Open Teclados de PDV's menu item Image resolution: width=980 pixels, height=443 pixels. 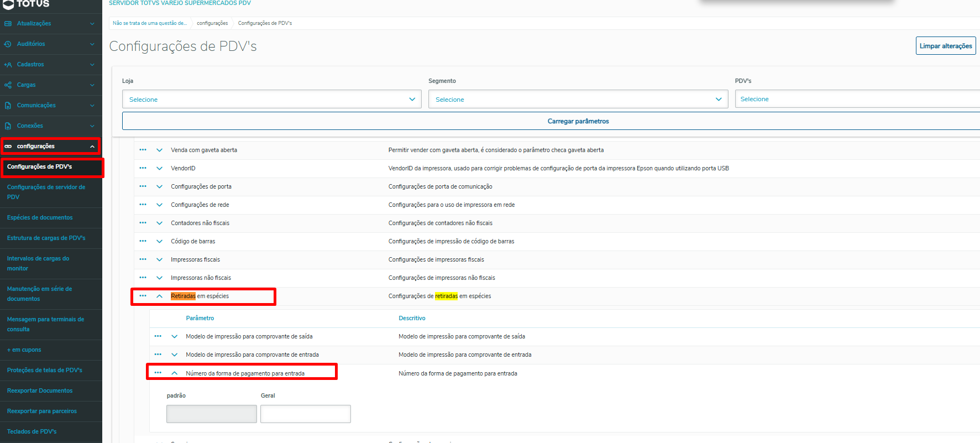point(51,431)
